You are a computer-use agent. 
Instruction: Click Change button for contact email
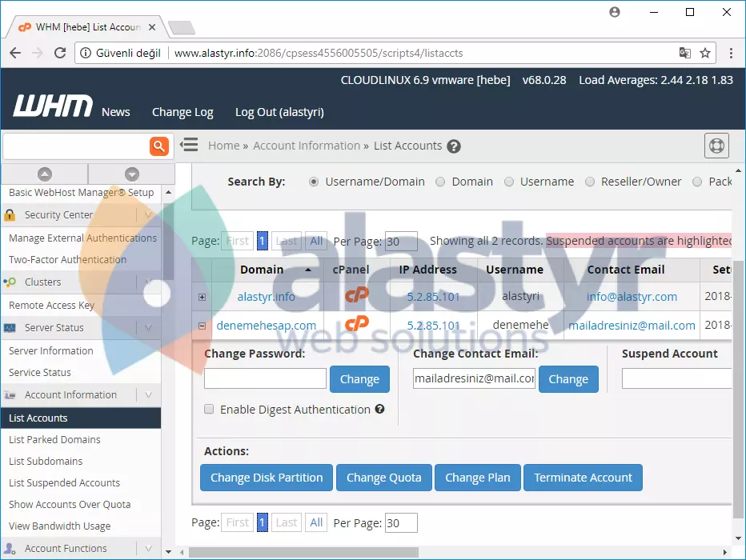[568, 379]
